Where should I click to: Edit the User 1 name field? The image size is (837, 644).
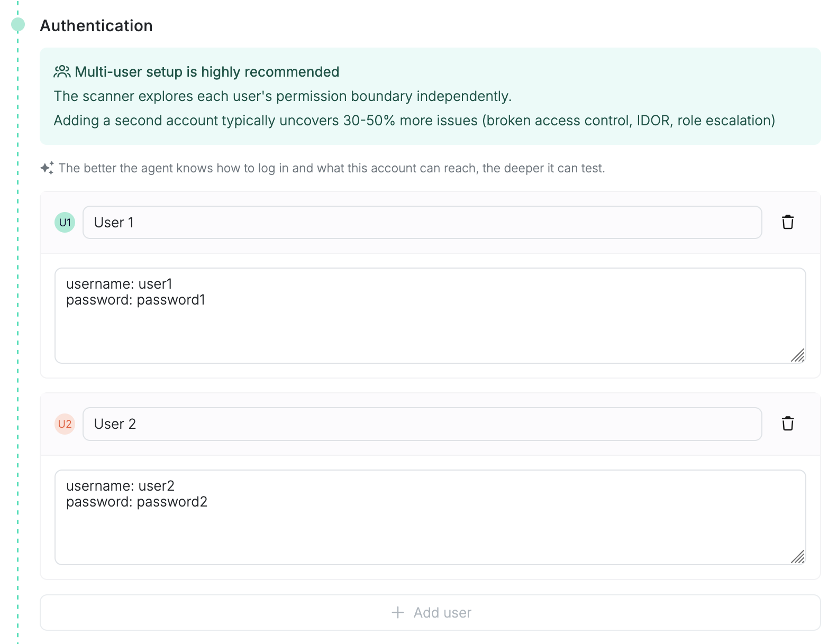(x=422, y=223)
